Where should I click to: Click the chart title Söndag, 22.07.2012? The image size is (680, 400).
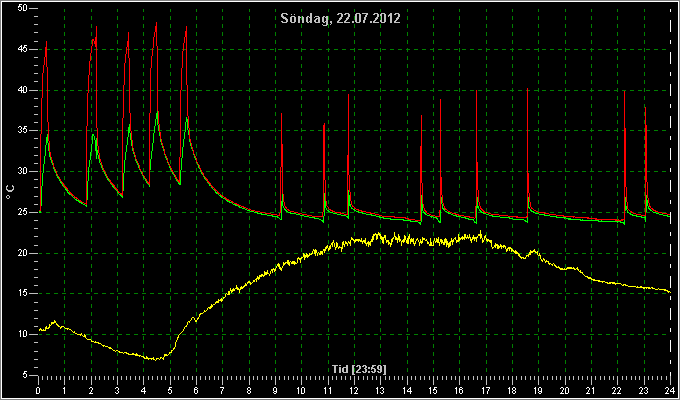click(x=340, y=18)
